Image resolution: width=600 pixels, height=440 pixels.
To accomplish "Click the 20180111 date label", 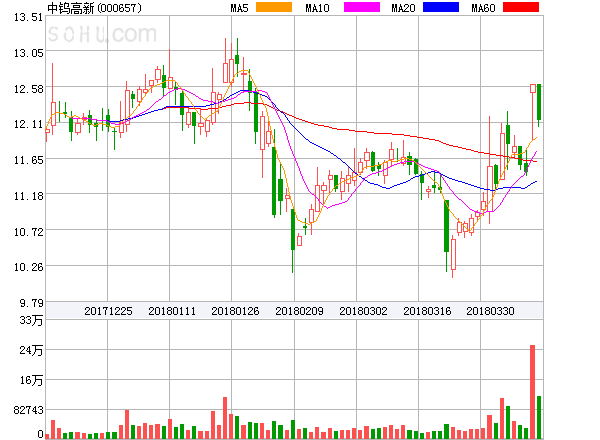I will click(172, 311).
